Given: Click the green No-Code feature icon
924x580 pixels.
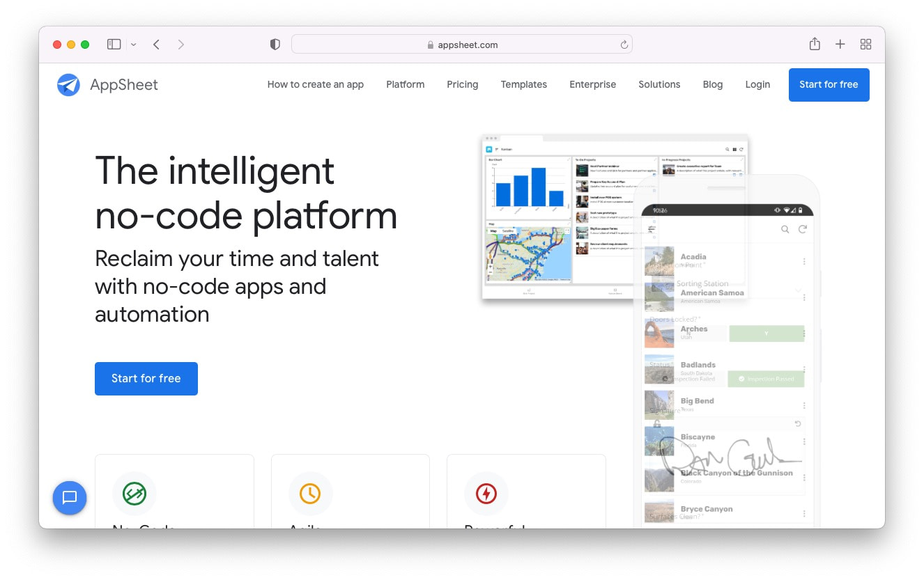Looking at the screenshot, I should pos(134,494).
